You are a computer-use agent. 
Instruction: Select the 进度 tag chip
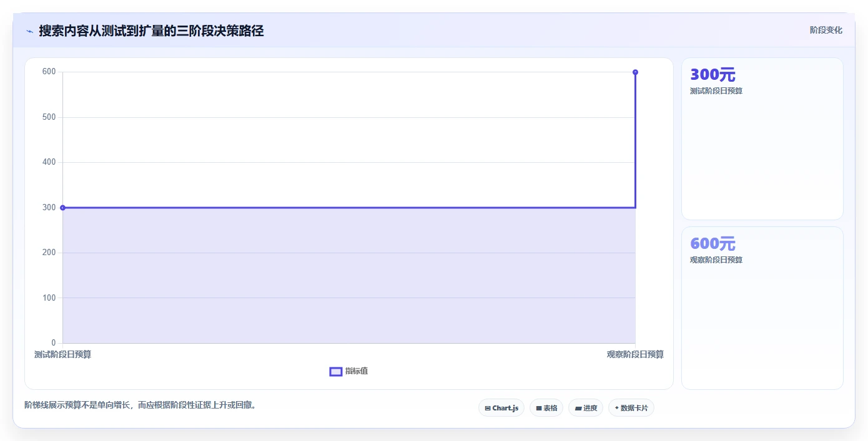[586, 408]
